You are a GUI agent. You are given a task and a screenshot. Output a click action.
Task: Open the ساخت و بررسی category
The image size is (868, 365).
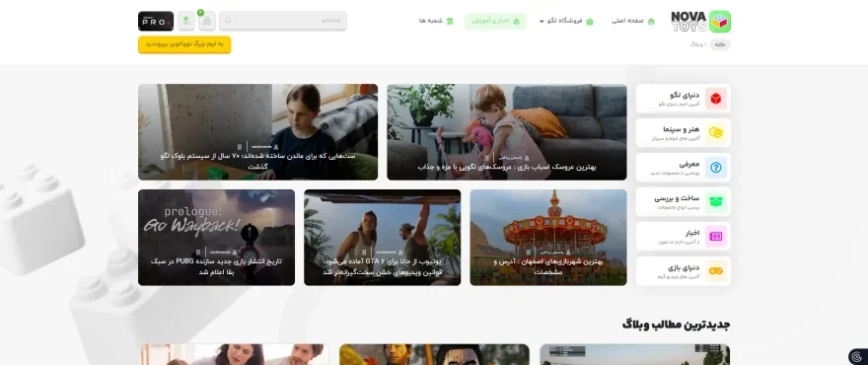(684, 201)
